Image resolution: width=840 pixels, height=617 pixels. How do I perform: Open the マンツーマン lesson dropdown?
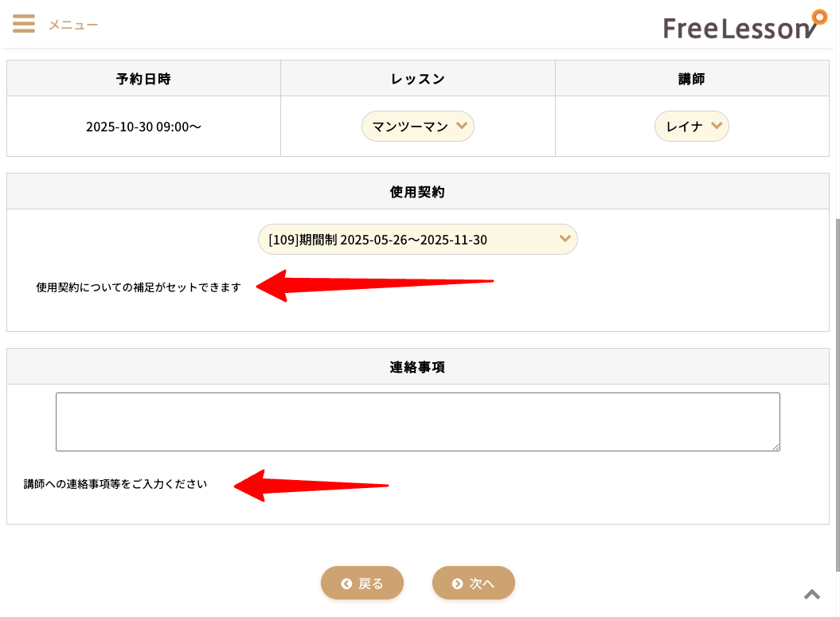[x=417, y=126]
